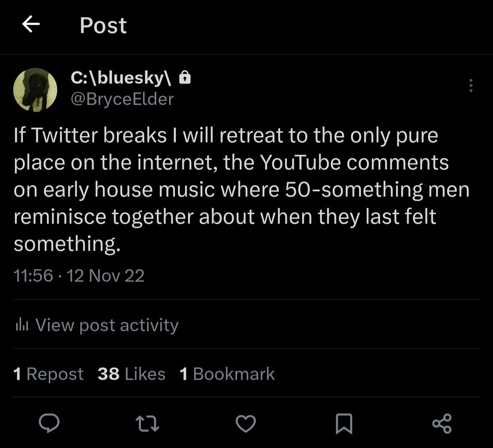Click the bar chart analytics icon
Screen dimensions: 493x448
coord(21,325)
